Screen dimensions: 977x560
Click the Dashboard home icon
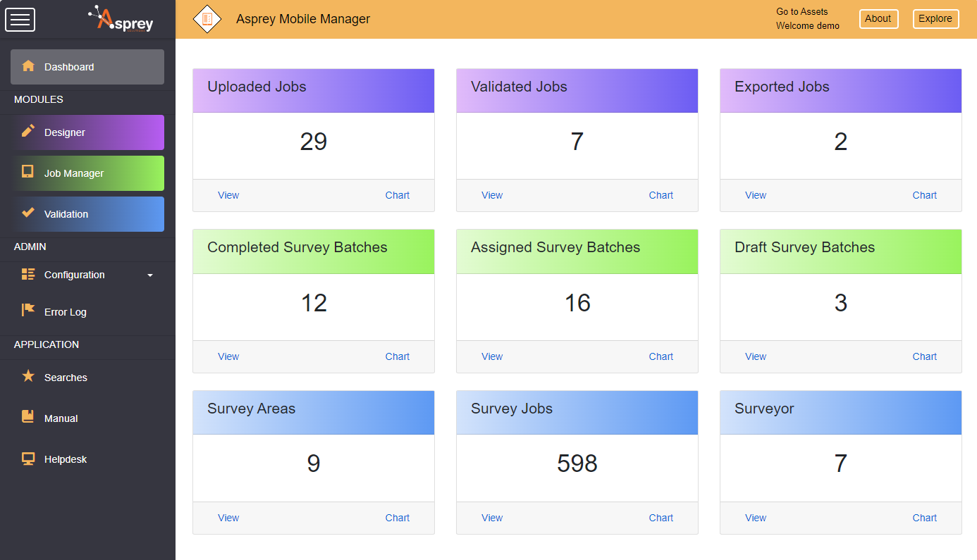(x=28, y=66)
